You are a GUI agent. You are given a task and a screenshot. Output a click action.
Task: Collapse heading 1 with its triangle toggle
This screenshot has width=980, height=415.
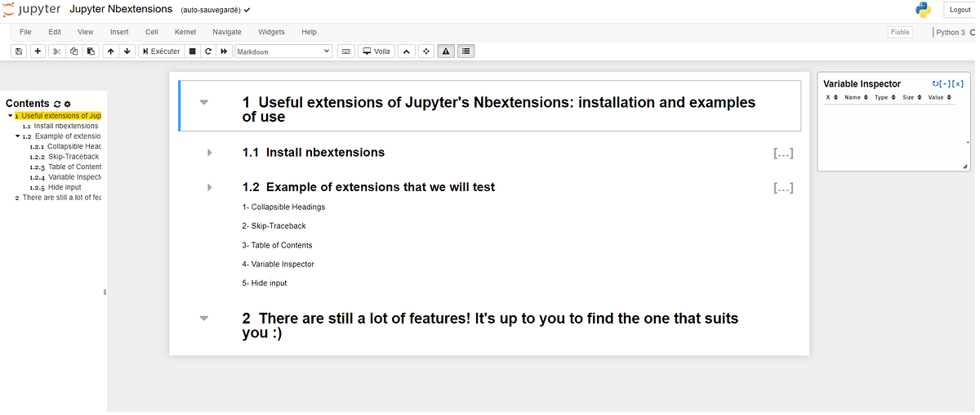pos(204,102)
